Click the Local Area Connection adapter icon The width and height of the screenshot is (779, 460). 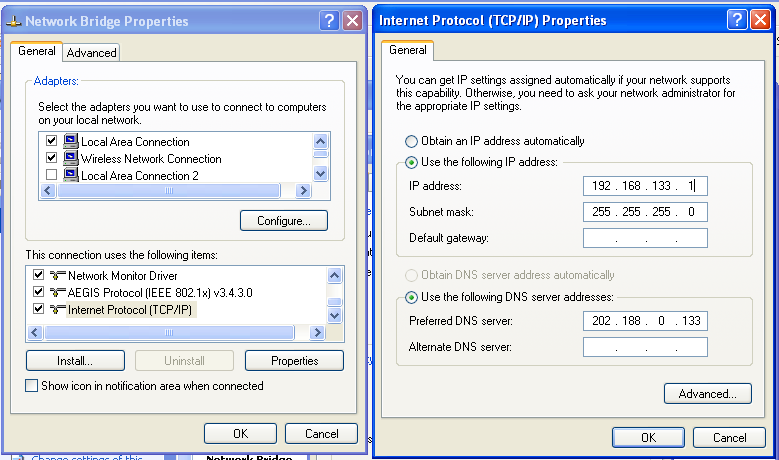tap(71, 142)
